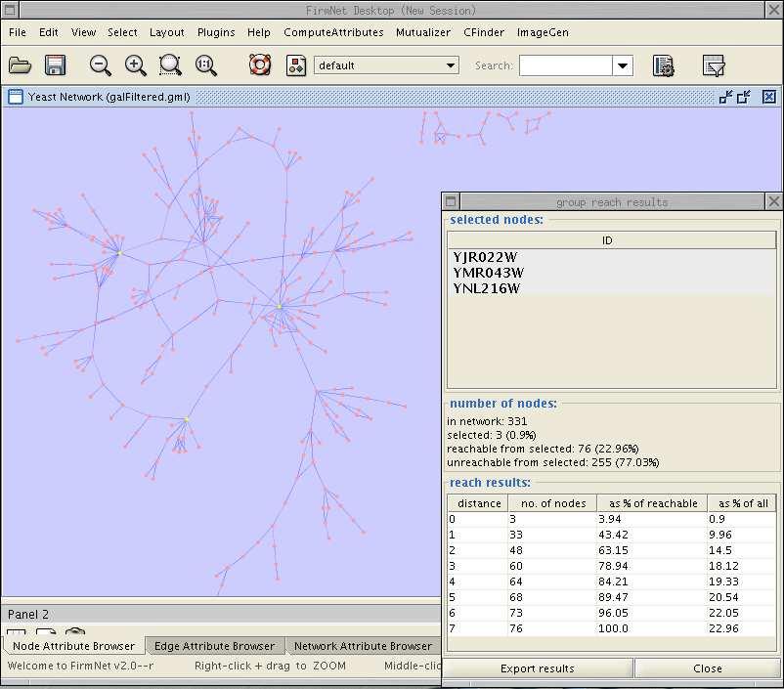This screenshot has width=784, height=689.
Task: Open the ImageGen menu
Action: click(543, 32)
